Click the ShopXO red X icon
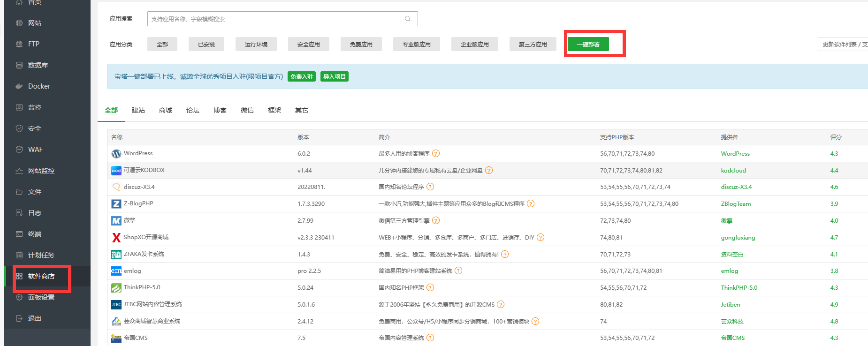868x346 pixels. pyautogui.click(x=116, y=238)
